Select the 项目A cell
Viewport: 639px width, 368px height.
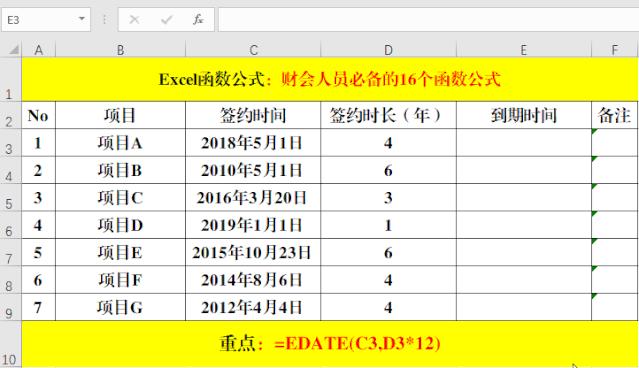click(x=120, y=143)
